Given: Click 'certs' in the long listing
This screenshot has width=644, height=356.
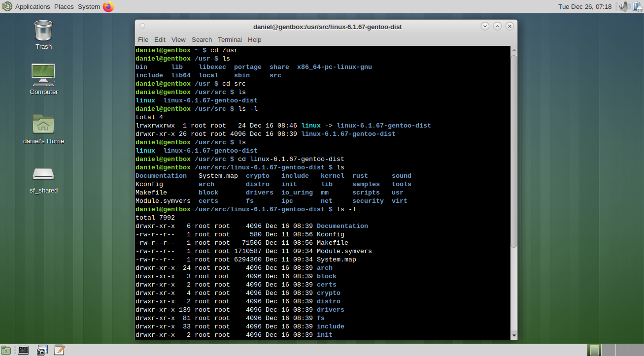Looking at the screenshot, I should point(327,285).
